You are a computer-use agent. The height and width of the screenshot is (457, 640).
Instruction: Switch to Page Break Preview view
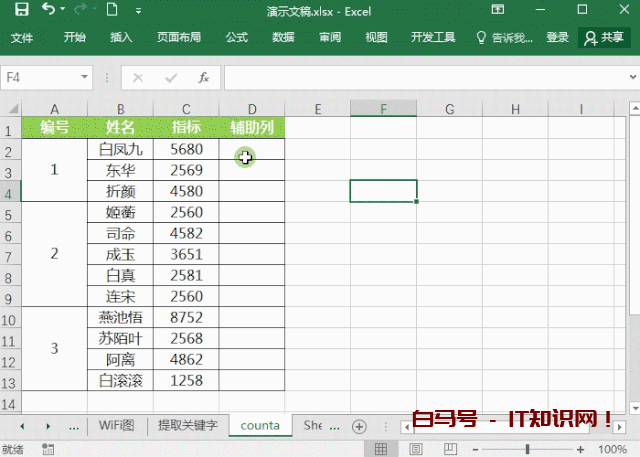point(449,449)
